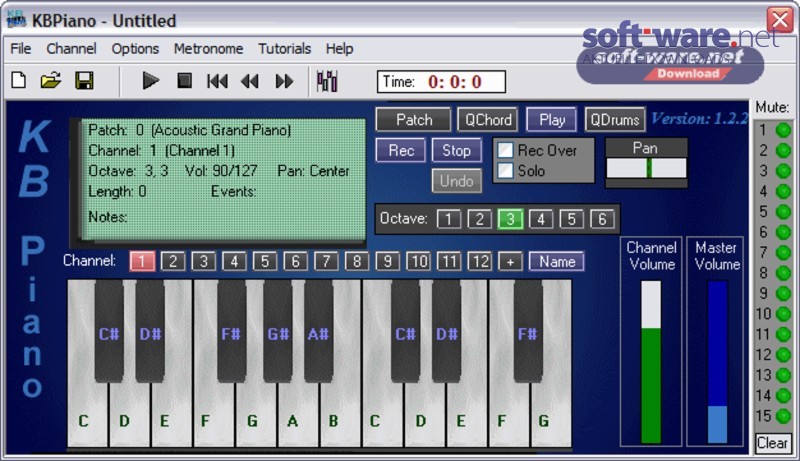Select the highlighted Octave 3 button
The height and width of the screenshot is (461, 800).
[510, 219]
